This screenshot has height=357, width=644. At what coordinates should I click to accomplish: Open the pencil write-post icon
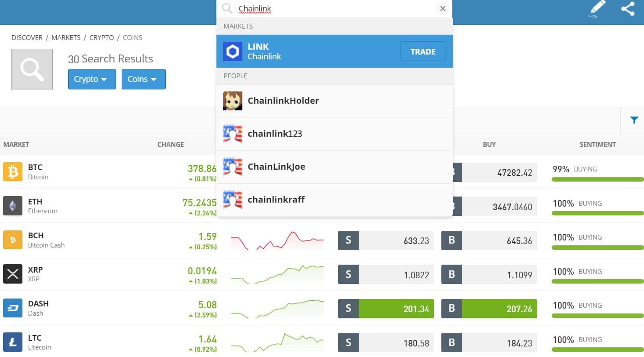pos(597,9)
